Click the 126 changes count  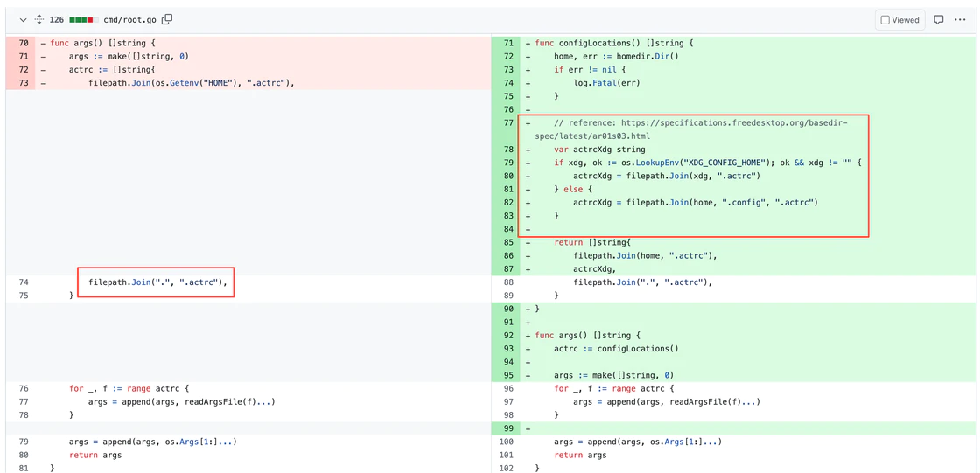click(x=57, y=19)
